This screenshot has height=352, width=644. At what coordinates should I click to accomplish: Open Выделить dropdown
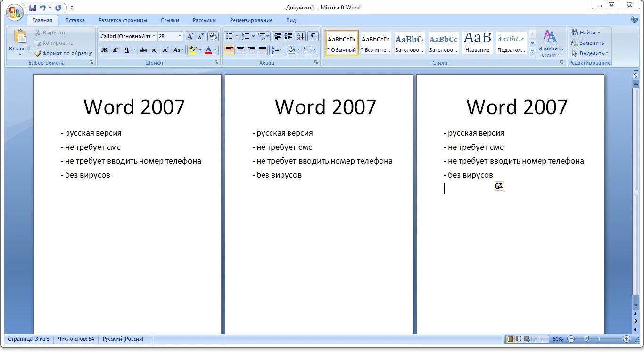tap(590, 53)
